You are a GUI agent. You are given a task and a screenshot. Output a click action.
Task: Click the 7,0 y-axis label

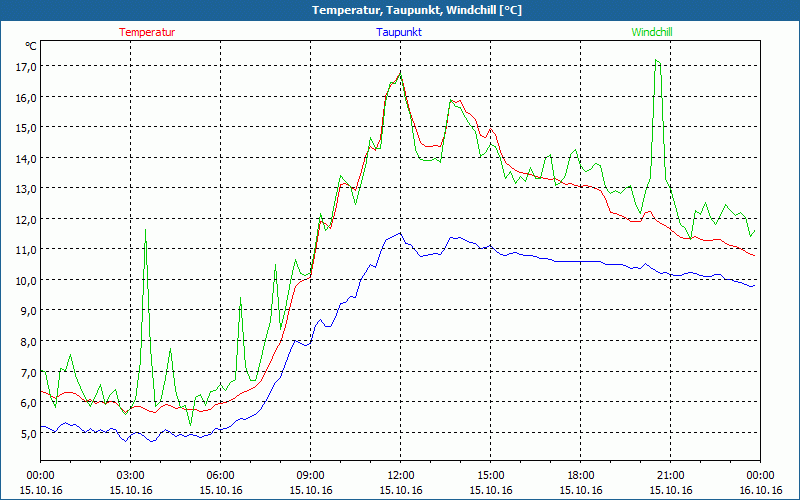(28, 372)
